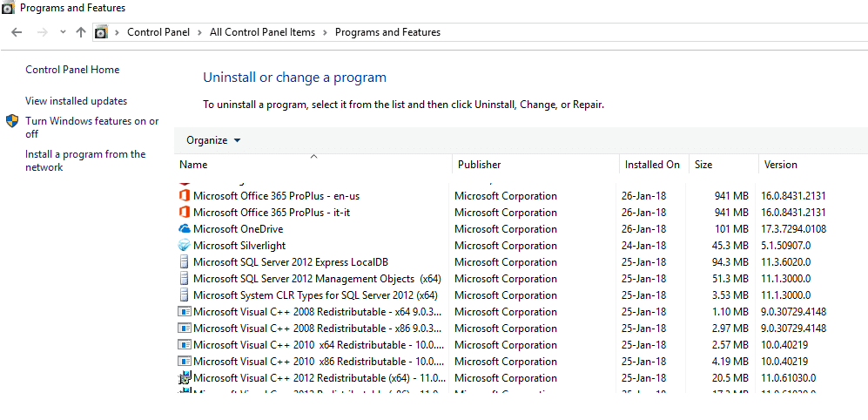Open the recent locations dropdown arrow
Viewport: 868px width, 420px height.
pos(63,32)
